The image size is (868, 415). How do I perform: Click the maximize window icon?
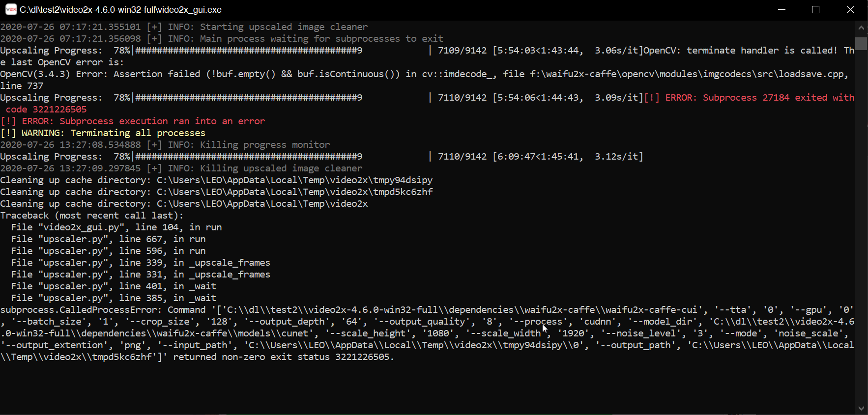(x=816, y=9)
